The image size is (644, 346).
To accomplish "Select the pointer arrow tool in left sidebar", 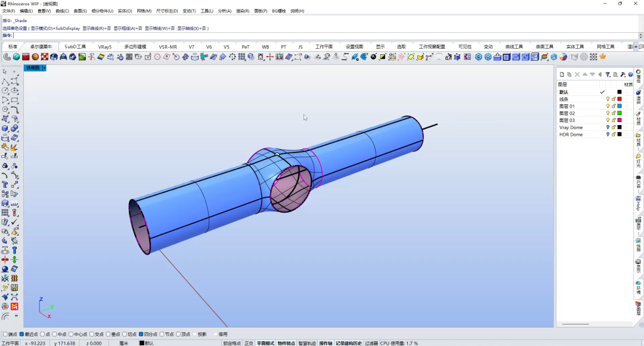I will point(5,71).
